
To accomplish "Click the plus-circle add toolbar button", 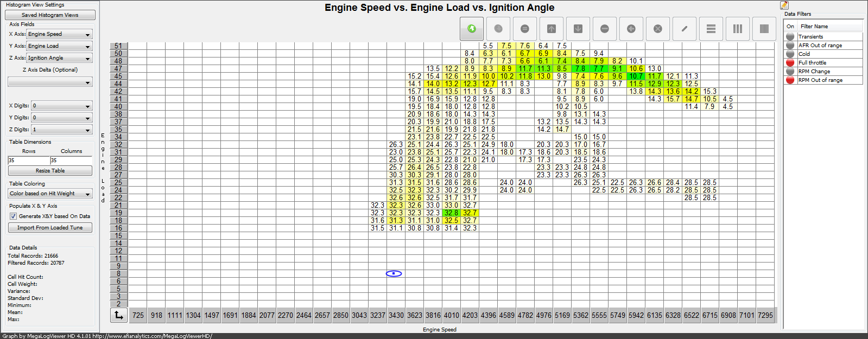I will (631, 29).
